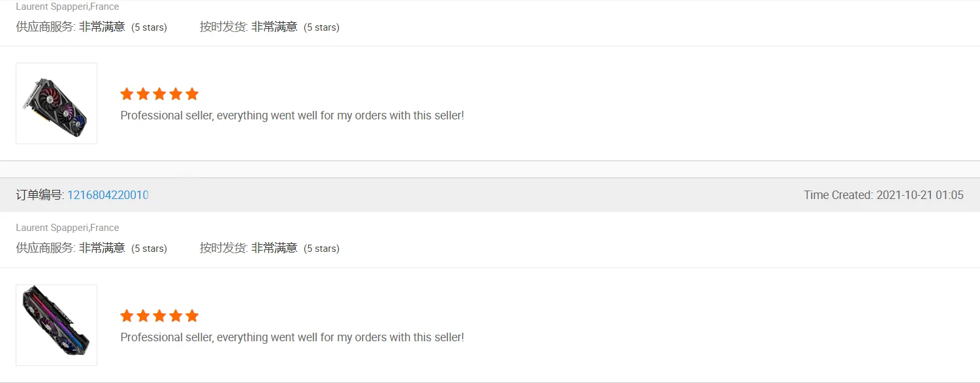Click the upper 按时发货 非常满意 rating

(x=248, y=27)
